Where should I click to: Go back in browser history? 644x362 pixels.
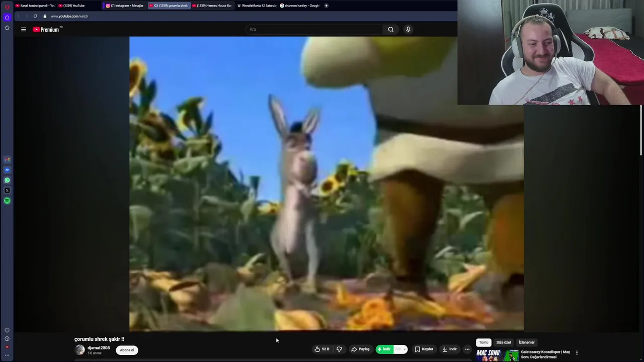pos(18,16)
